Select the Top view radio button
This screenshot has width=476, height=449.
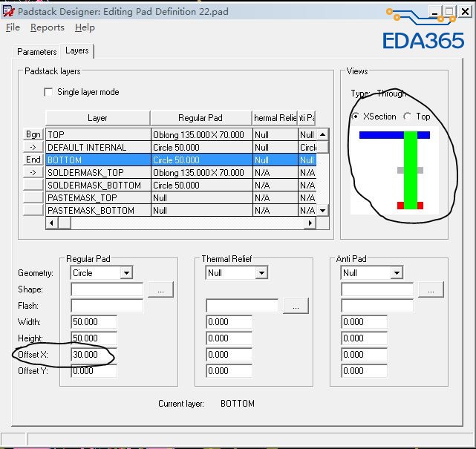pos(407,117)
